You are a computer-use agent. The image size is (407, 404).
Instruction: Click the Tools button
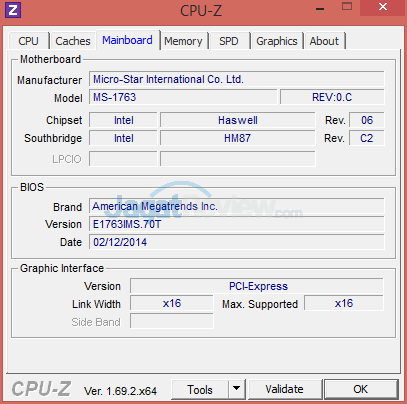tap(200, 389)
